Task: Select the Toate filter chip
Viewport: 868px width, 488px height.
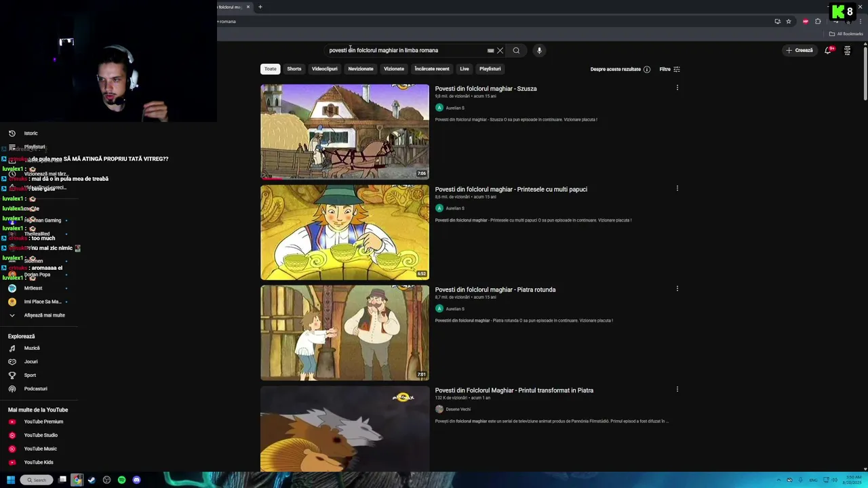Action: 271,68
